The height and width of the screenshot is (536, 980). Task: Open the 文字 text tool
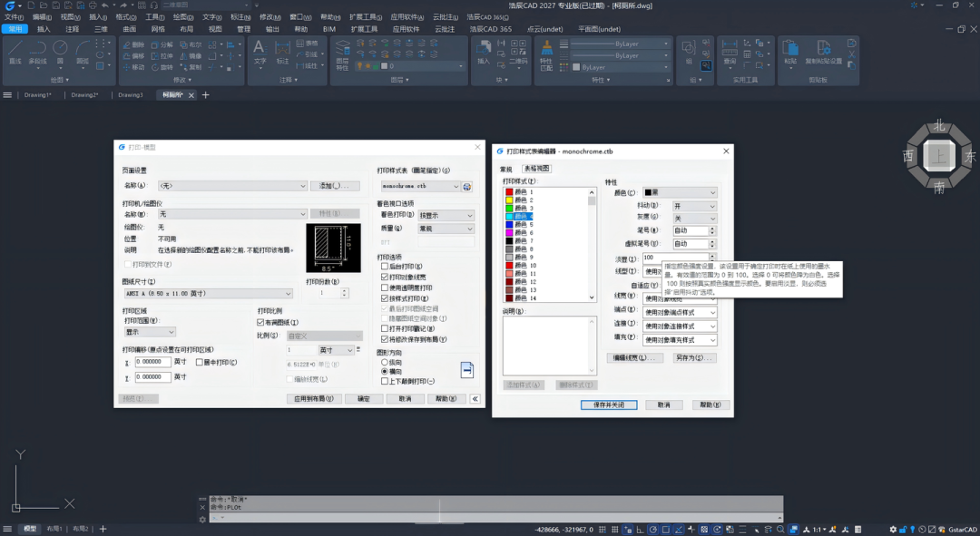[260, 53]
